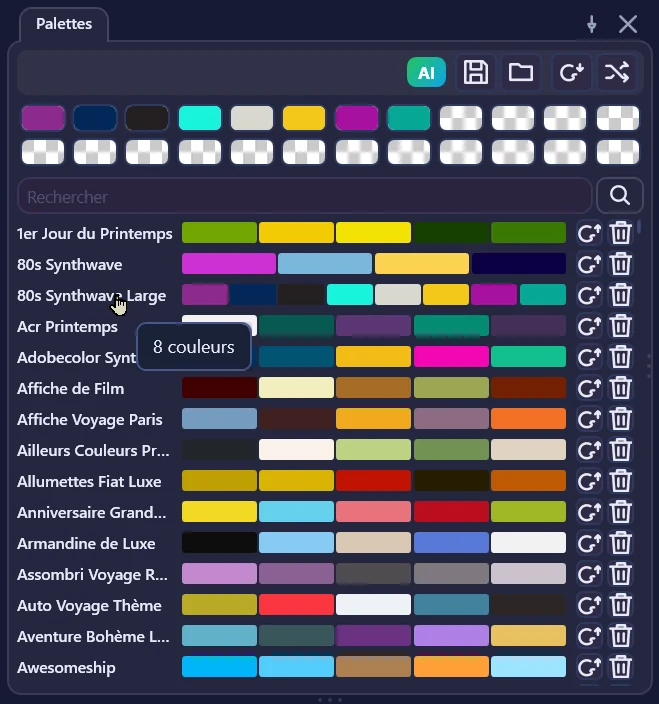The image size is (659, 704).
Task: Delete the Adobecolor Synt palette
Action: click(x=620, y=357)
